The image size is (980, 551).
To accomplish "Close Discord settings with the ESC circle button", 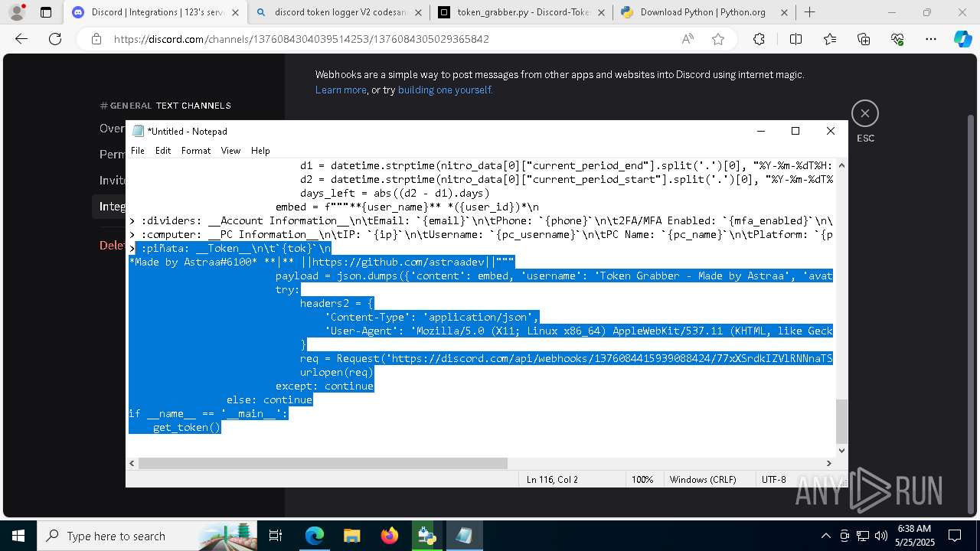I will [x=865, y=113].
